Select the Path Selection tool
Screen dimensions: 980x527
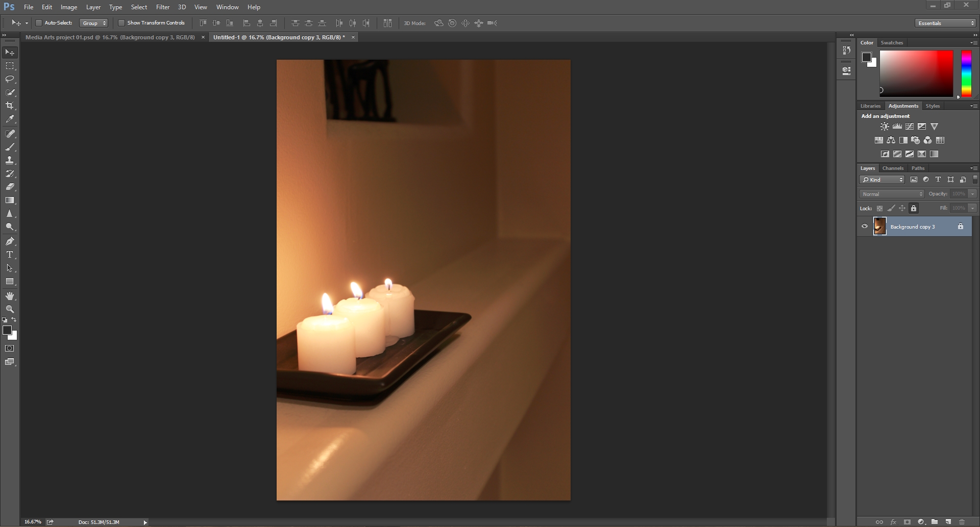click(10, 268)
